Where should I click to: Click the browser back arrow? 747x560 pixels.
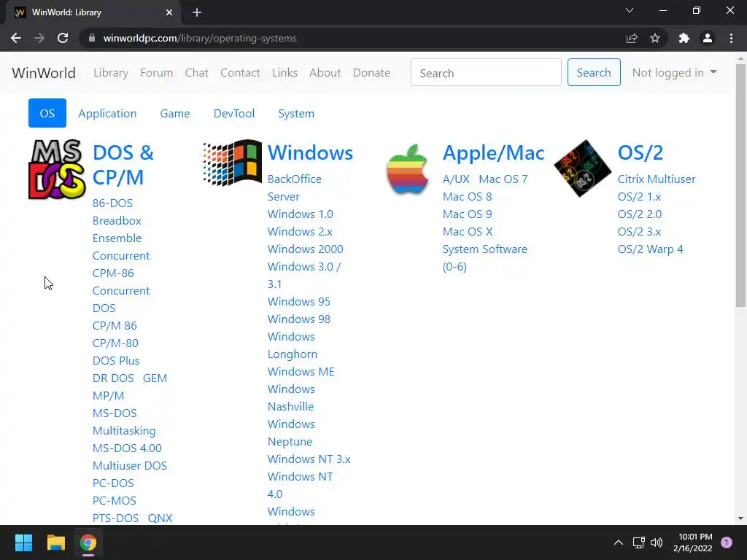[x=16, y=38]
